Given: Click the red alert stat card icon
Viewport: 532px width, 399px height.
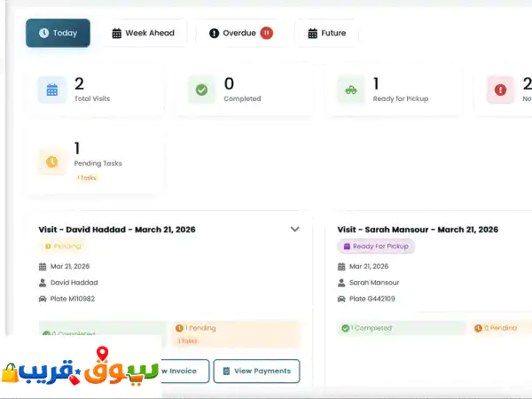Looking at the screenshot, I should [x=500, y=90].
